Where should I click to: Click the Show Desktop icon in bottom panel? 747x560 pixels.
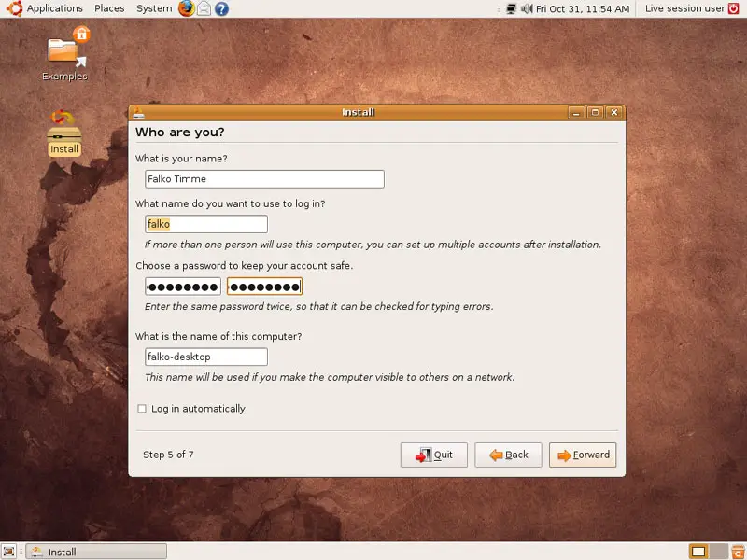(8, 552)
